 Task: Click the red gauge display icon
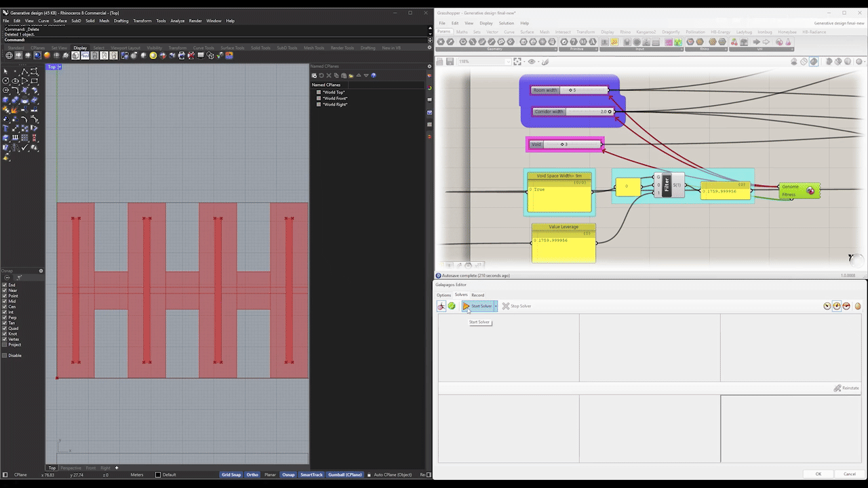[846, 306]
